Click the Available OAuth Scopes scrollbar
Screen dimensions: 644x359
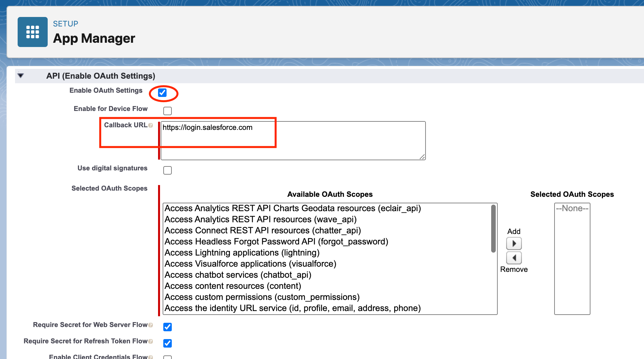[493, 228]
